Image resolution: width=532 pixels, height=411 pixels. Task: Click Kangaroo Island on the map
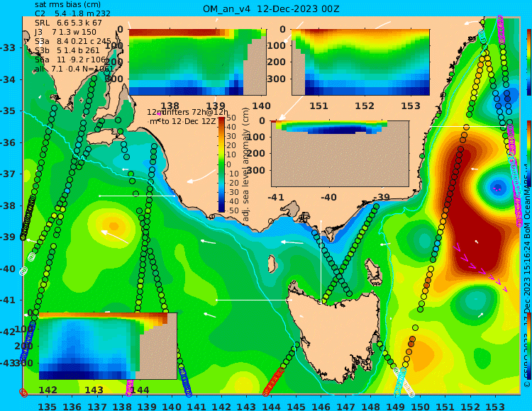pos(104,139)
